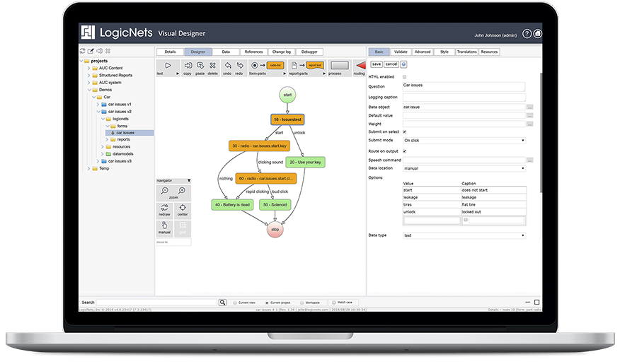Select the process node icon

(339, 65)
